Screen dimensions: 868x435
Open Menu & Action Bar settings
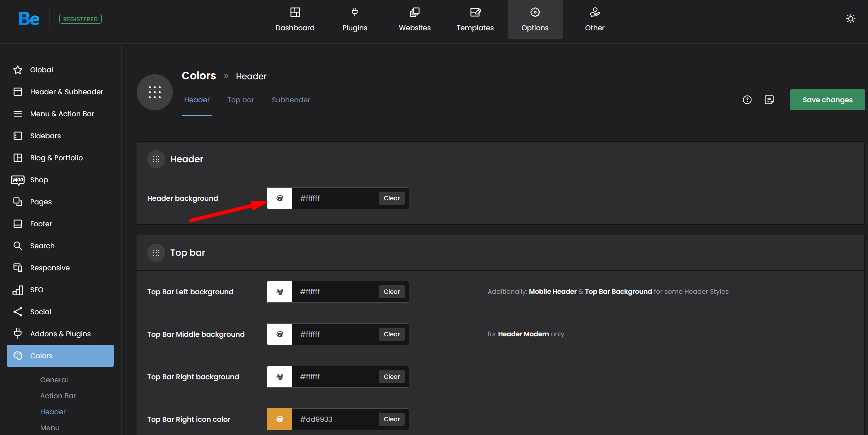[60, 114]
